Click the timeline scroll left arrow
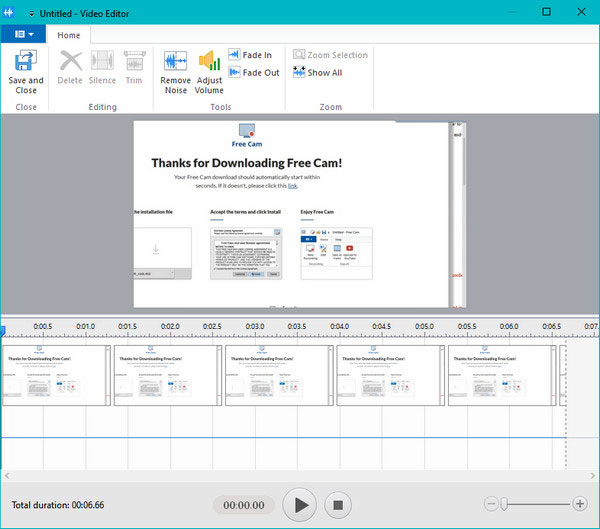Image resolution: width=600 pixels, height=529 pixels. 7,476
